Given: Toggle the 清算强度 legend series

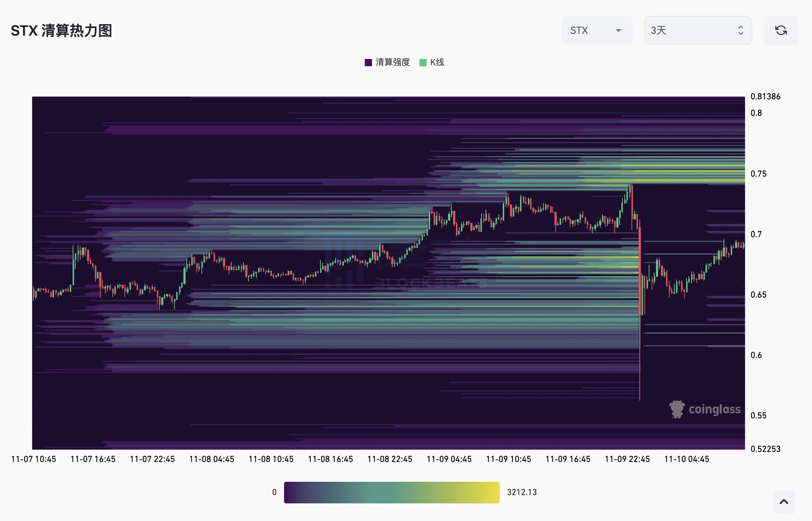Looking at the screenshot, I should click(392, 62).
